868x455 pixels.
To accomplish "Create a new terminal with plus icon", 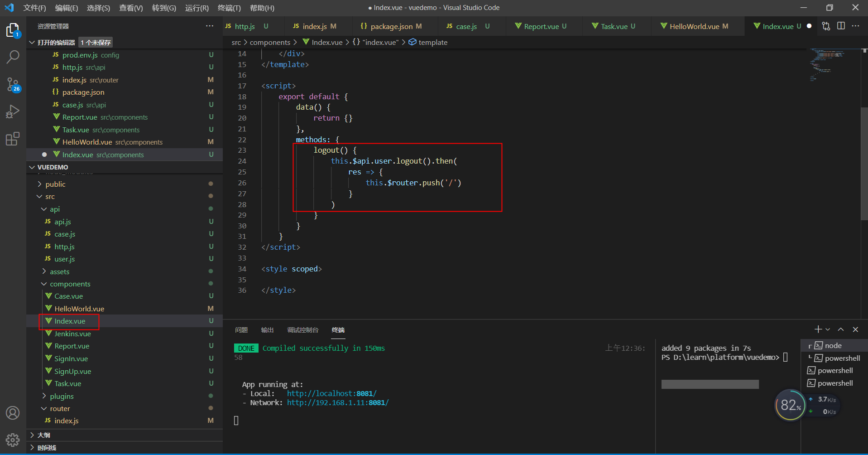I will (x=818, y=329).
